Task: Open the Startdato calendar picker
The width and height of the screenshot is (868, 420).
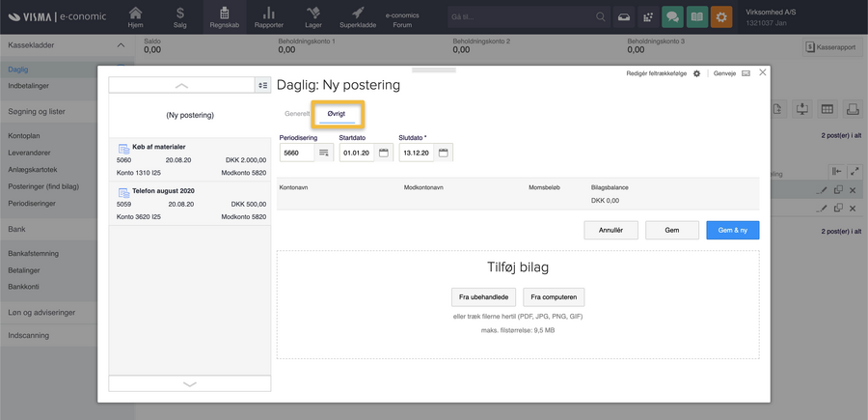Action: [x=384, y=153]
